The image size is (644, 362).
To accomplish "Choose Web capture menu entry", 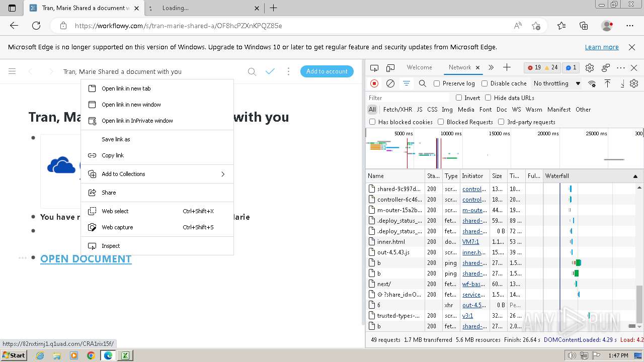I will 157,227.
